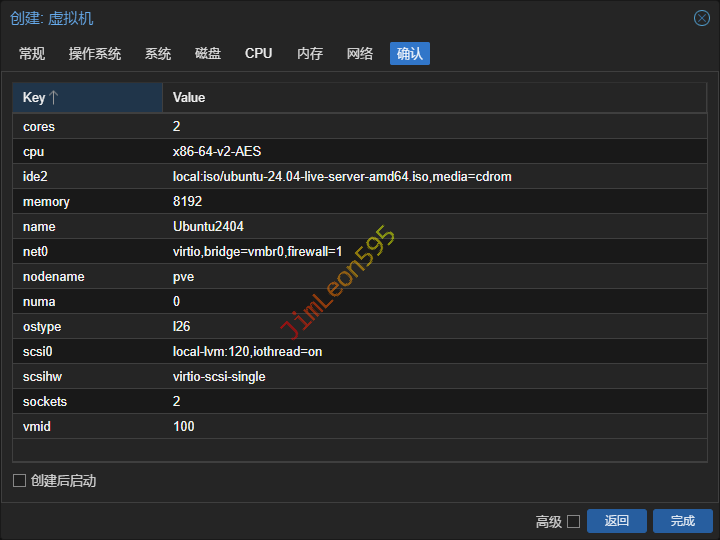Click the Key column sort arrow

(x=54, y=97)
